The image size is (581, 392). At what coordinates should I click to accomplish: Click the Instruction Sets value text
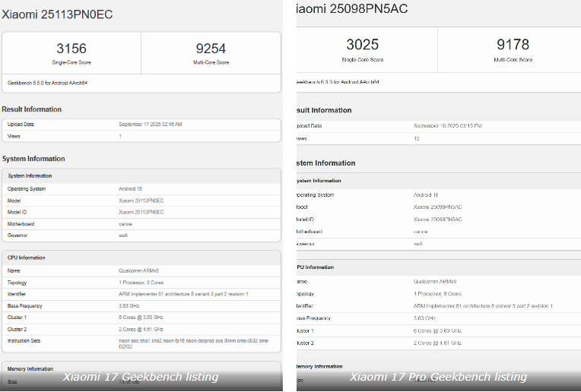click(194, 343)
